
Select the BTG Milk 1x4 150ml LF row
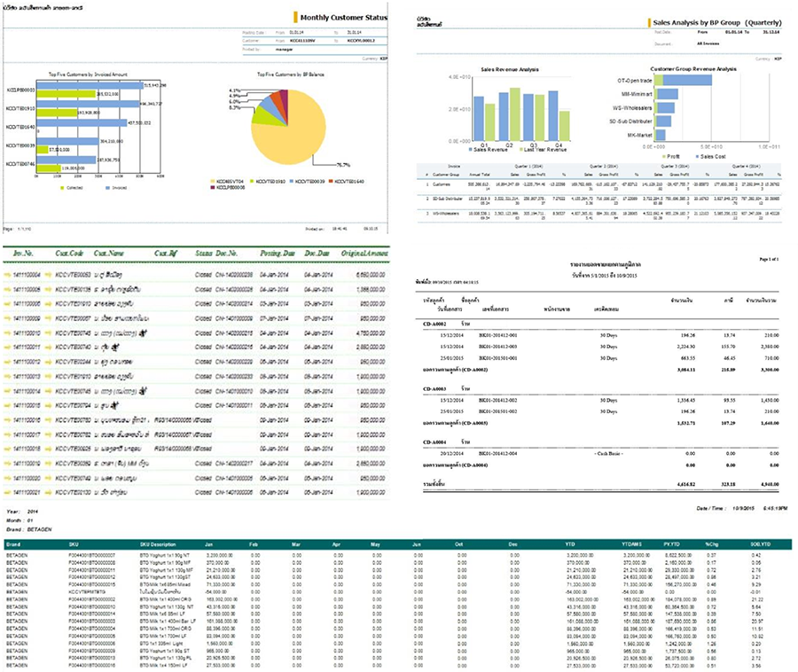[397, 666]
